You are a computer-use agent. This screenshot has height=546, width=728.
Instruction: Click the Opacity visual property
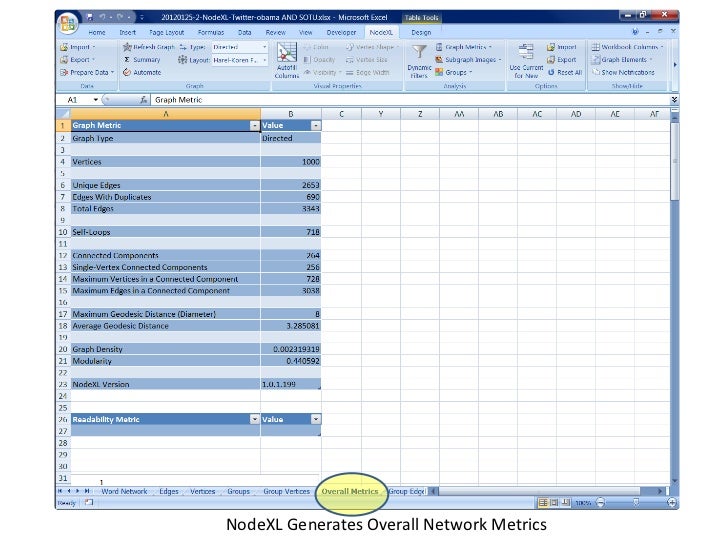coord(319,59)
